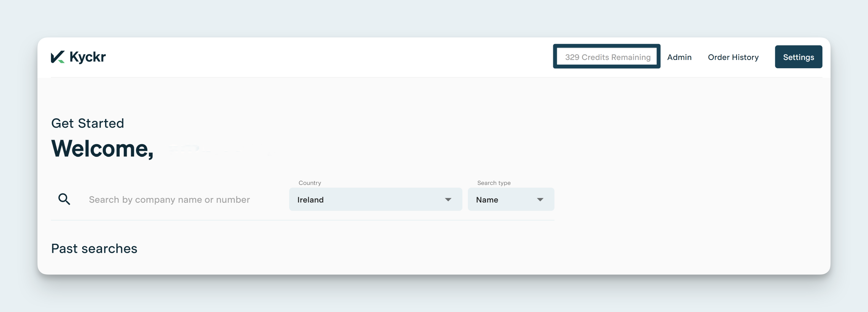Image resolution: width=868 pixels, height=312 pixels.
Task: Click the Name value in Search type
Action: coord(487,200)
